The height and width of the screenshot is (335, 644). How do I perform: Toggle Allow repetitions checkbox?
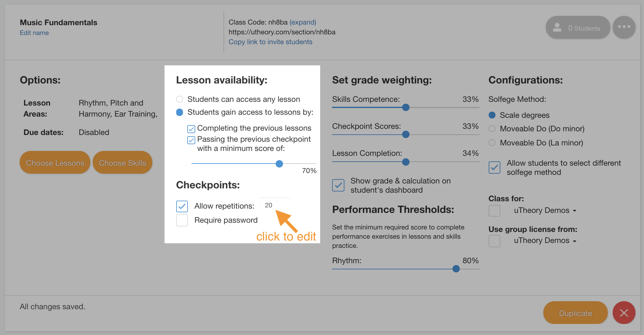coord(182,206)
